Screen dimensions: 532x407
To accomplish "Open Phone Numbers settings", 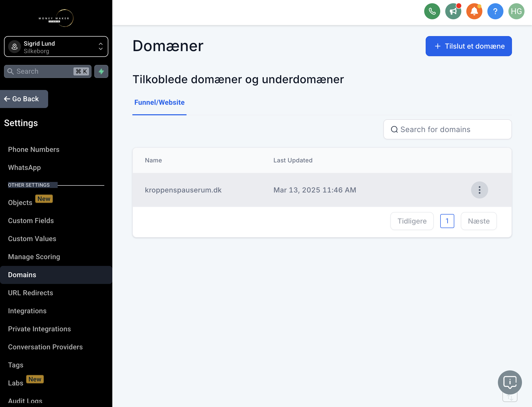I will point(34,150).
